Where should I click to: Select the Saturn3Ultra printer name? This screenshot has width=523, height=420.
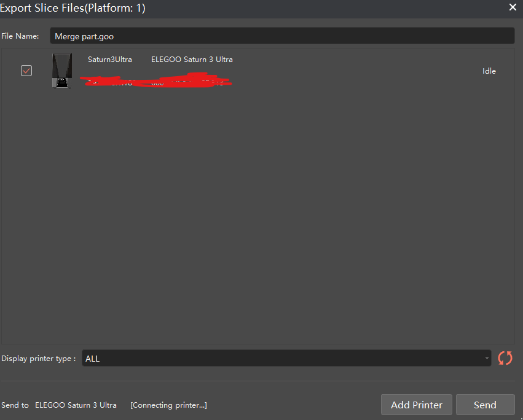pos(110,60)
